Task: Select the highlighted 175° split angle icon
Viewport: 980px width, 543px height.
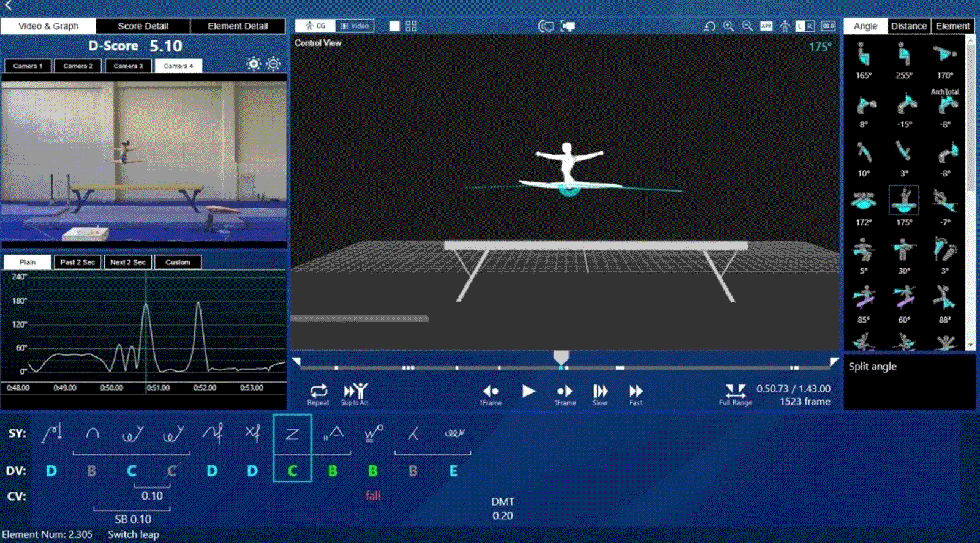Action: tap(904, 200)
